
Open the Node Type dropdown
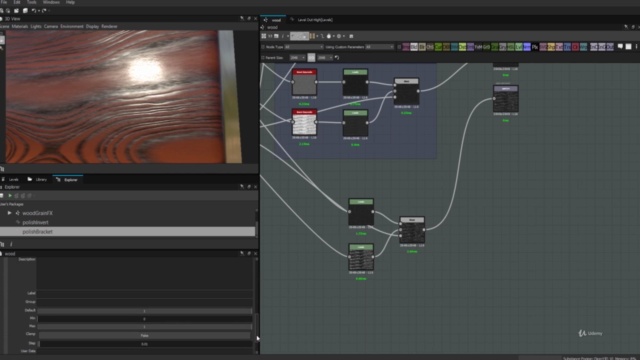pyautogui.click(x=304, y=47)
